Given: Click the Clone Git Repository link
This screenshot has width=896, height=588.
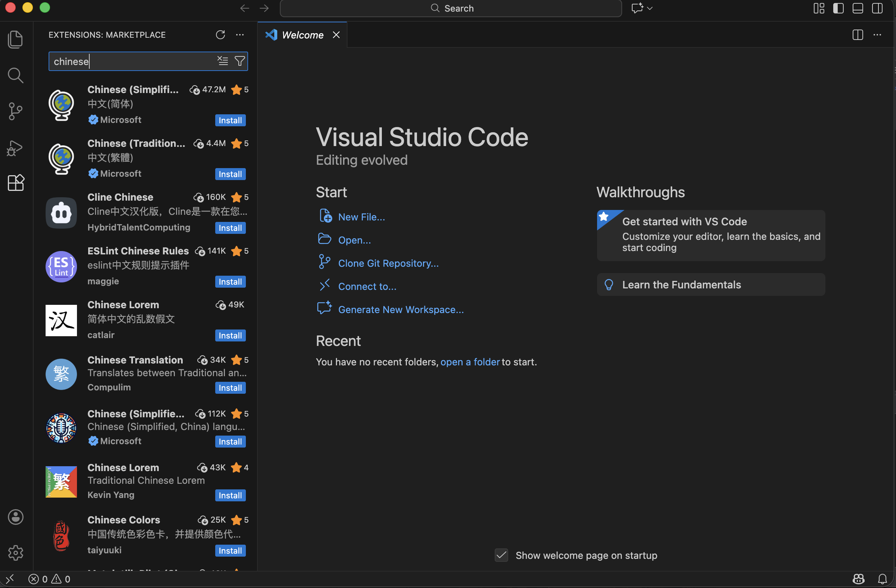Looking at the screenshot, I should (388, 263).
